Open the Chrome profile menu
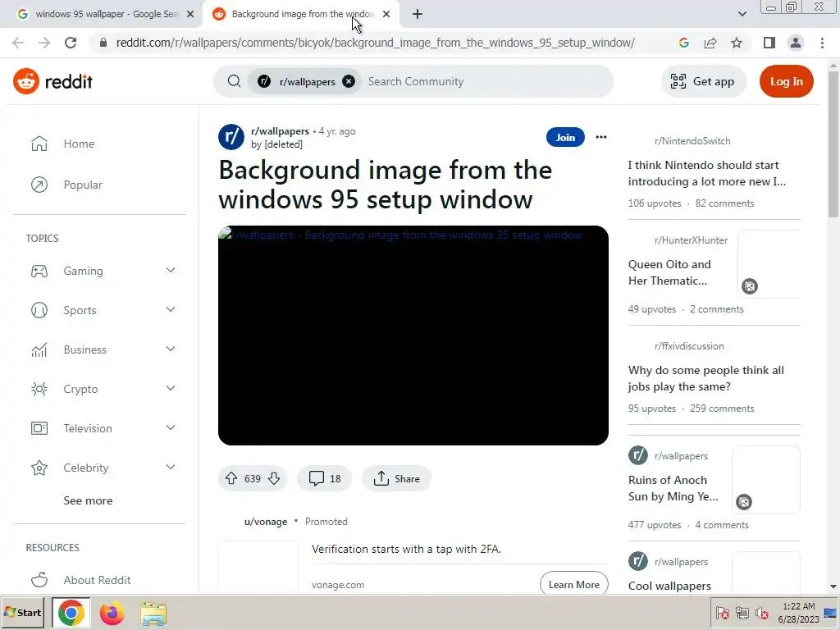 (x=796, y=43)
